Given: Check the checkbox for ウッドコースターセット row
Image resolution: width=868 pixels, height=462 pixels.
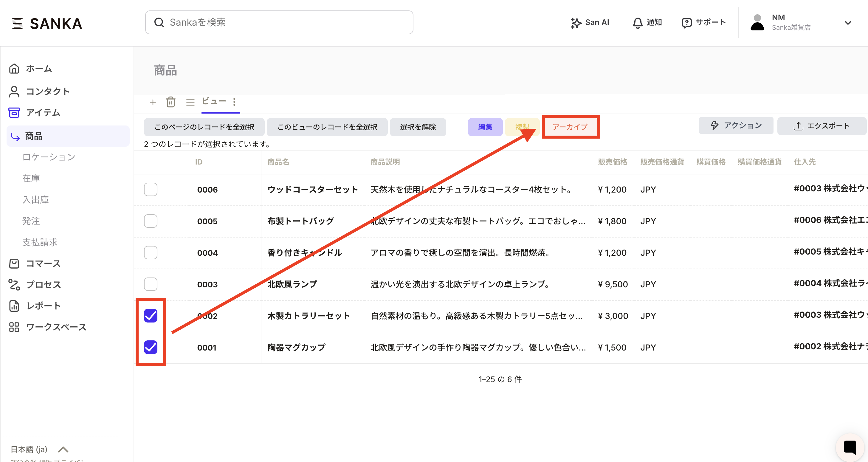Looking at the screenshot, I should click(151, 189).
